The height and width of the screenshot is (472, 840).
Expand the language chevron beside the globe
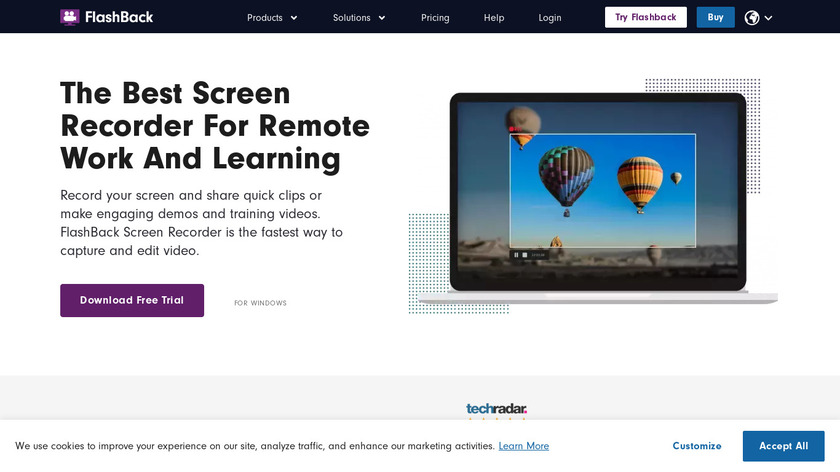[x=768, y=18]
